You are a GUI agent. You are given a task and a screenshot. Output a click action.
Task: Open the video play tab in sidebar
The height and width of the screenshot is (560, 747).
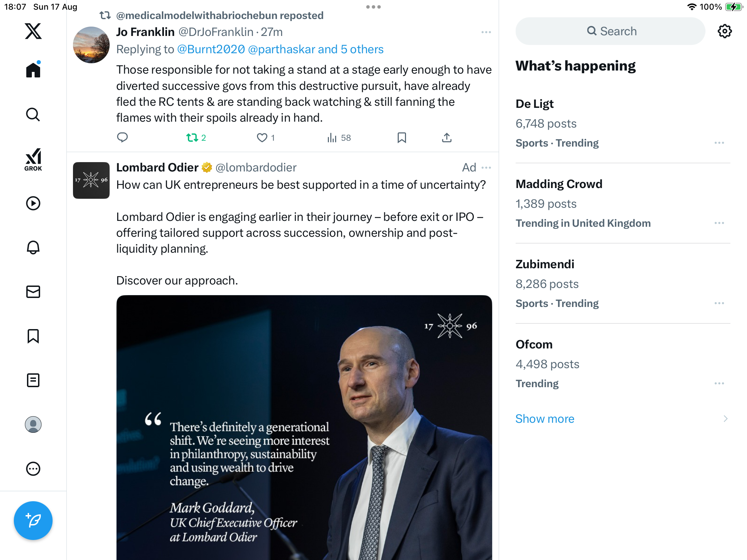[33, 203]
